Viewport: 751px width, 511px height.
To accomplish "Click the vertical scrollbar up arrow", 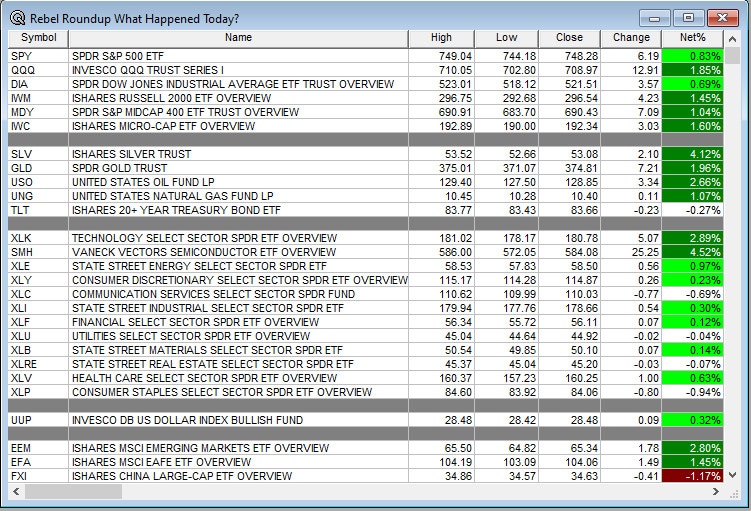I will (732, 39).
